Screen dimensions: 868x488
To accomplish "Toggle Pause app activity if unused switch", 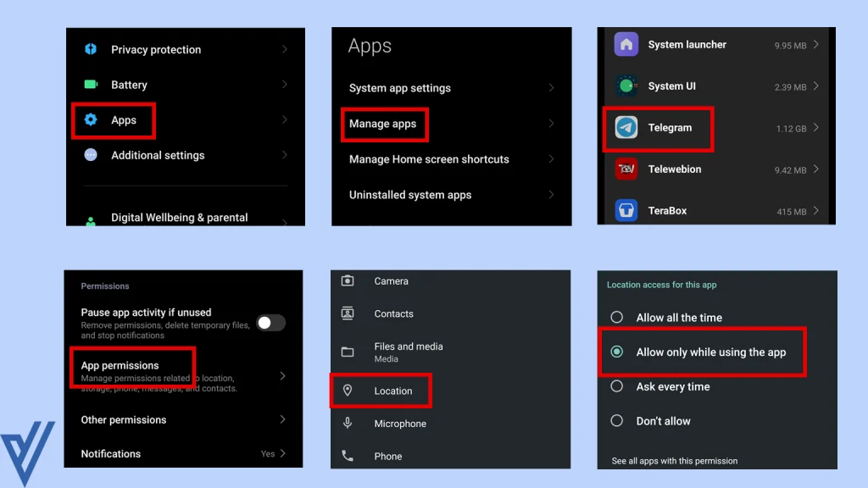I will tap(270, 323).
